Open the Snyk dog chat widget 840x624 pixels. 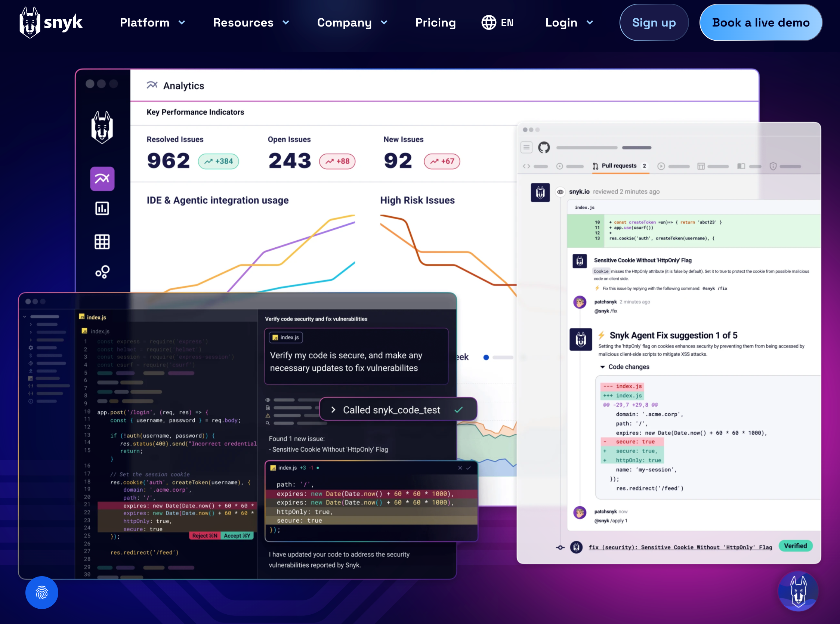tap(798, 591)
